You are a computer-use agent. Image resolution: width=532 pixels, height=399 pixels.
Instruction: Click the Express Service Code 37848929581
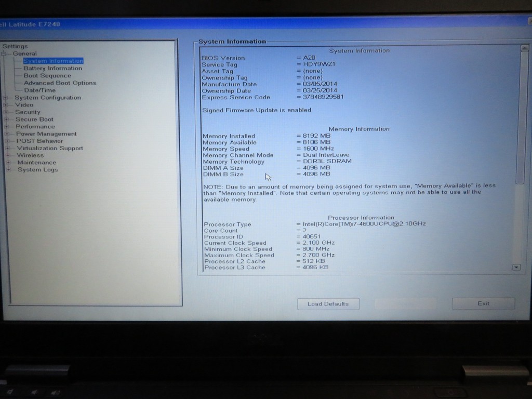tap(323, 97)
